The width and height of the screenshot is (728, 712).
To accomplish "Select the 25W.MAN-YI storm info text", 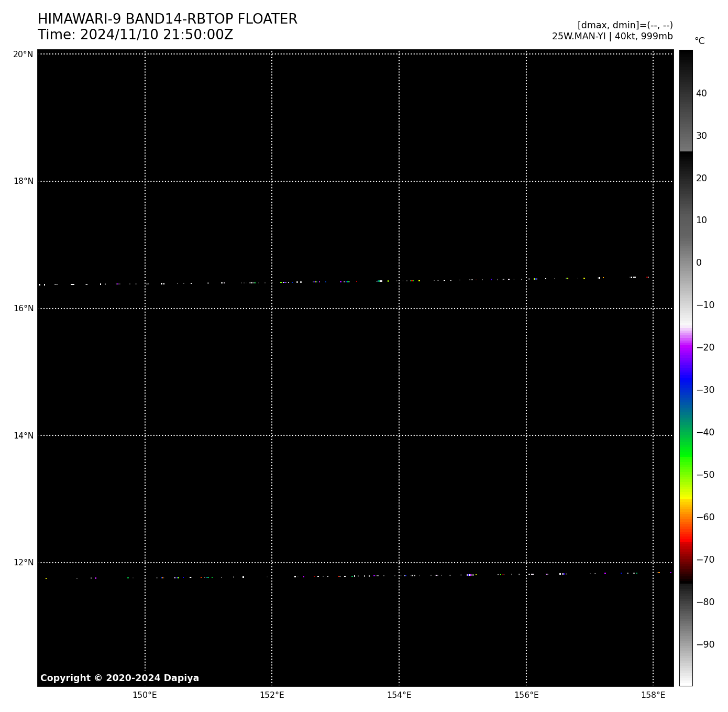I will (612, 37).
